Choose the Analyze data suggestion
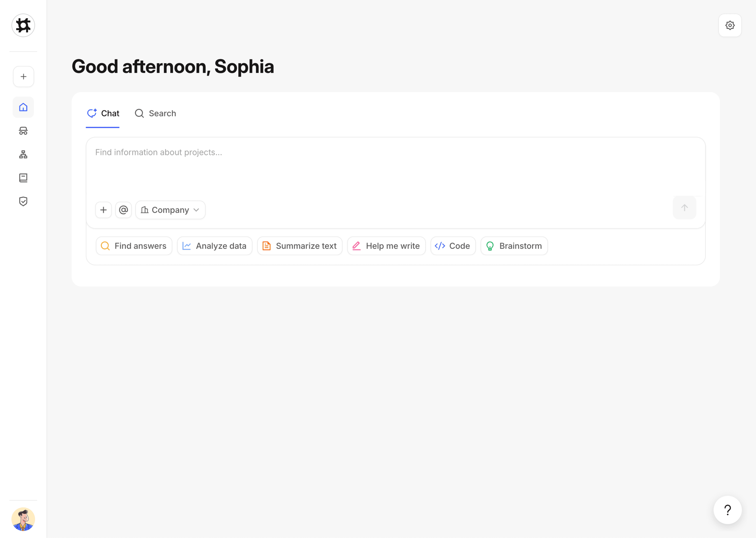756x538 pixels. (214, 246)
